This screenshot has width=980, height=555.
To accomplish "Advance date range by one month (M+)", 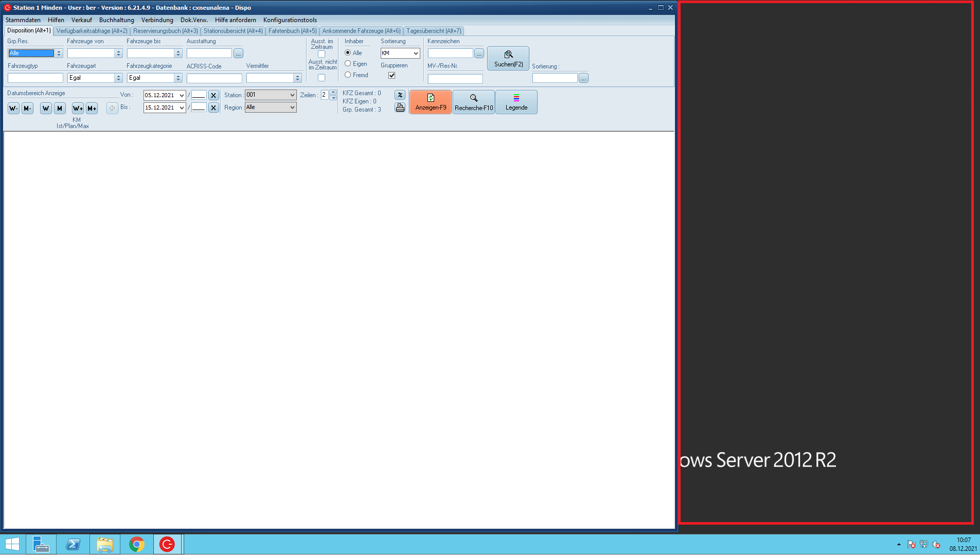I will pos(92,108).
